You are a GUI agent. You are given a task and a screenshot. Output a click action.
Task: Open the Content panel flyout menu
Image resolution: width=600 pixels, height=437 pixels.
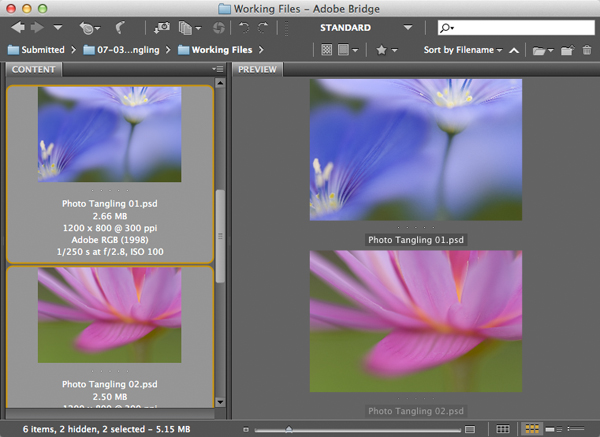click(x=218, y=69)
